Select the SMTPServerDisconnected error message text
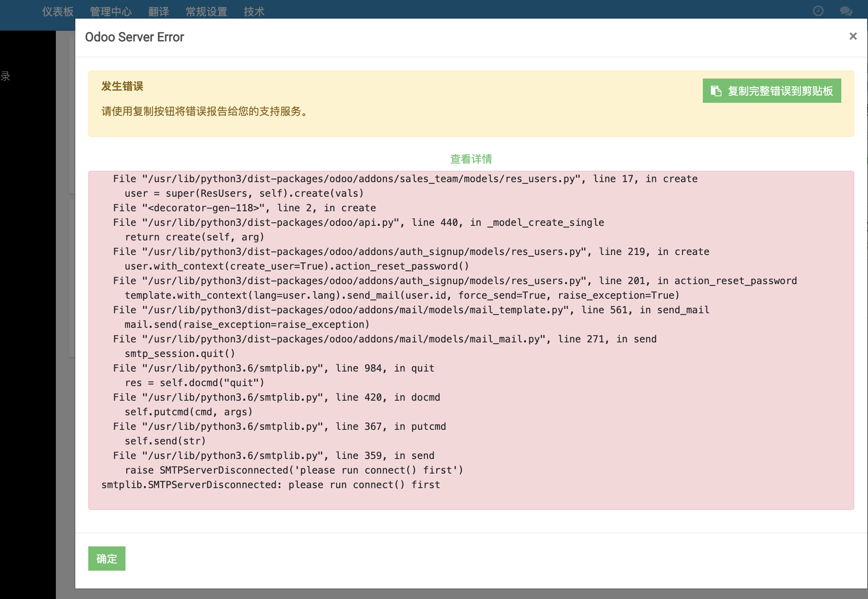This screenshot has height=599, width=868. pyautogui.click(x=270, y=484)
